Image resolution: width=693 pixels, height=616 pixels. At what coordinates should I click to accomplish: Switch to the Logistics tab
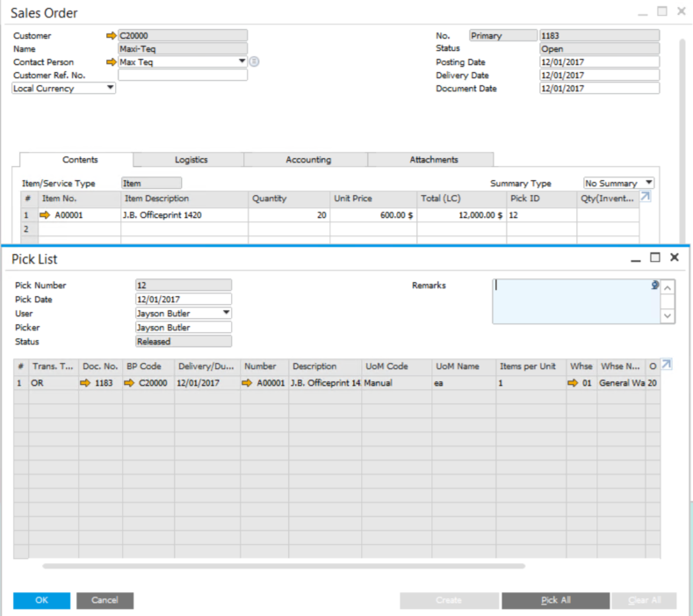(x=191, y=160)
